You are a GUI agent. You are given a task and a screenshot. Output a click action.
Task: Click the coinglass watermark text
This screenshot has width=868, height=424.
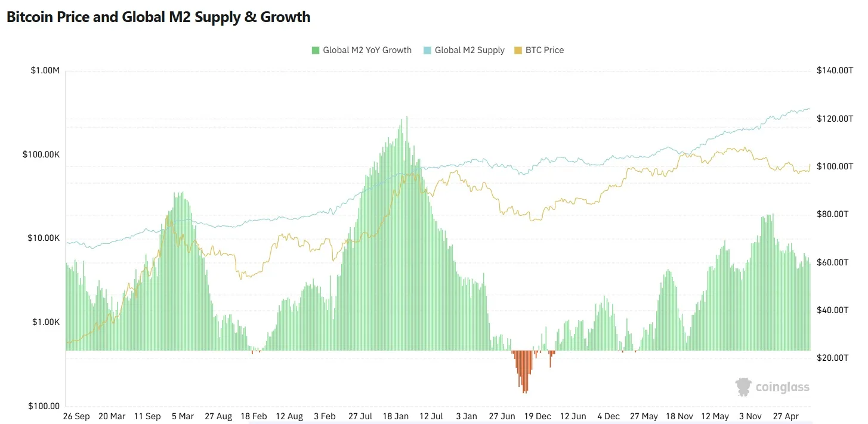(x=783, y=387)
